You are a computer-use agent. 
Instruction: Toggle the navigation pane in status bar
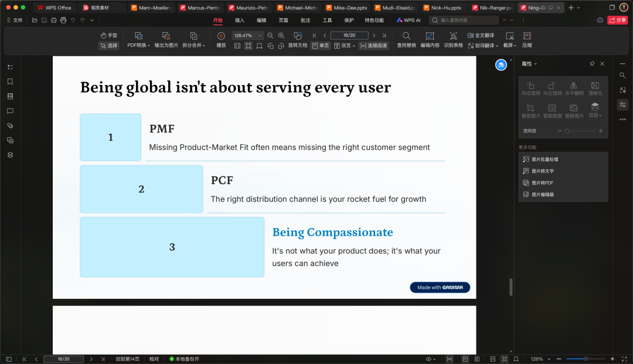point(9,359)
